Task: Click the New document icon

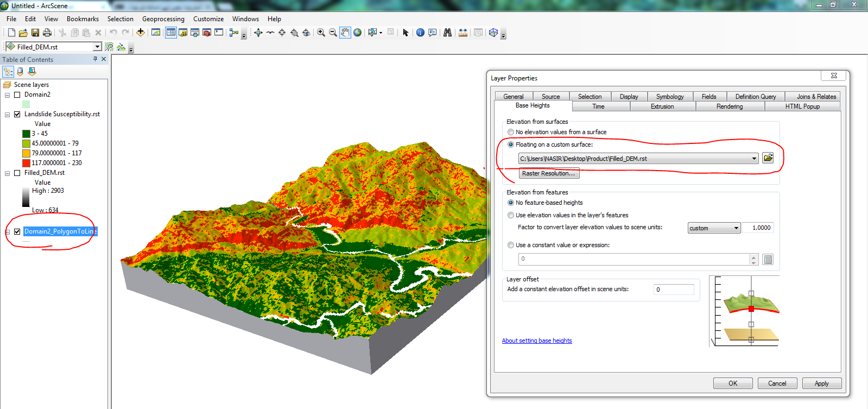Action: click(11, 33)
